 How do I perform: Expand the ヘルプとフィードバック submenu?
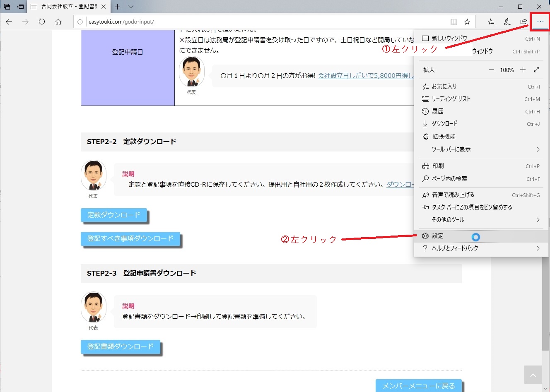click(x=538, y=248)
